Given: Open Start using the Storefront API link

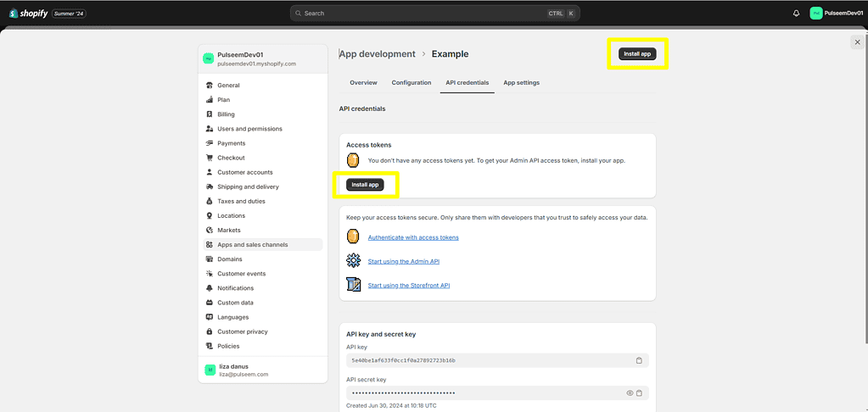Looking at the screenshot, I should click(x=408, y=286).
